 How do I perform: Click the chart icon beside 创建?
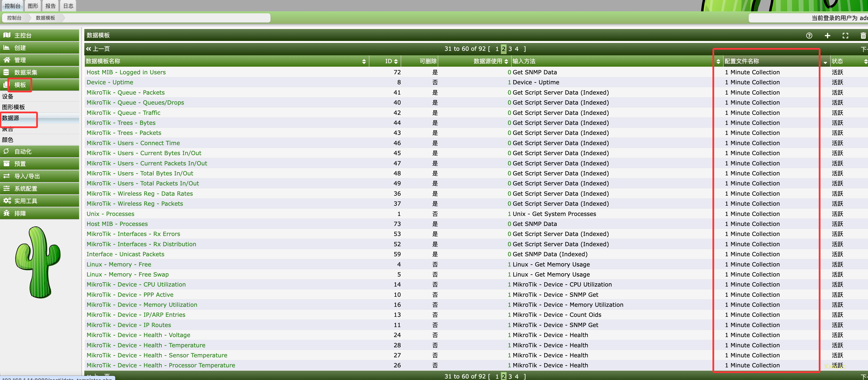(x=6, y=47)
